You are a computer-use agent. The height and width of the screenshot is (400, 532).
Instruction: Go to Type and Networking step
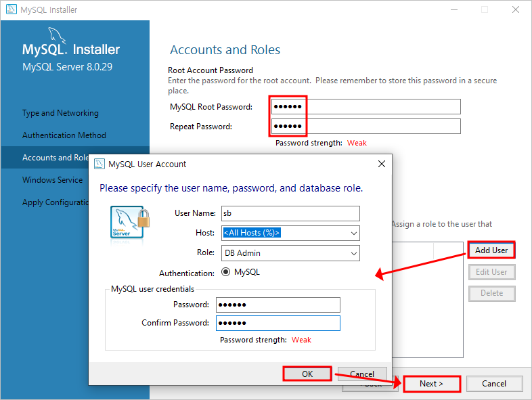click(x=60, y=113)
